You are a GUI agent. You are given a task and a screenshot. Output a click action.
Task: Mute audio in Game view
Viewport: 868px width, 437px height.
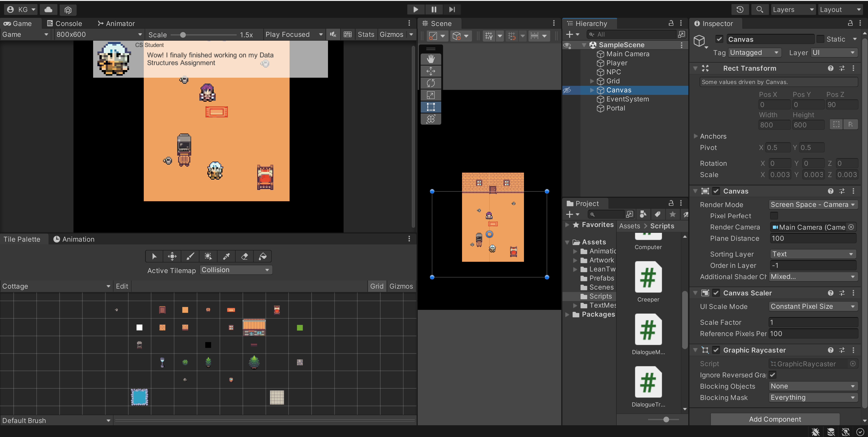333,34
